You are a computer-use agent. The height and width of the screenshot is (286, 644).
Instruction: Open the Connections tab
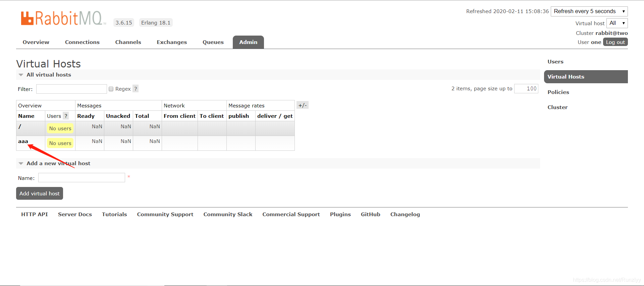coord(82,42)
